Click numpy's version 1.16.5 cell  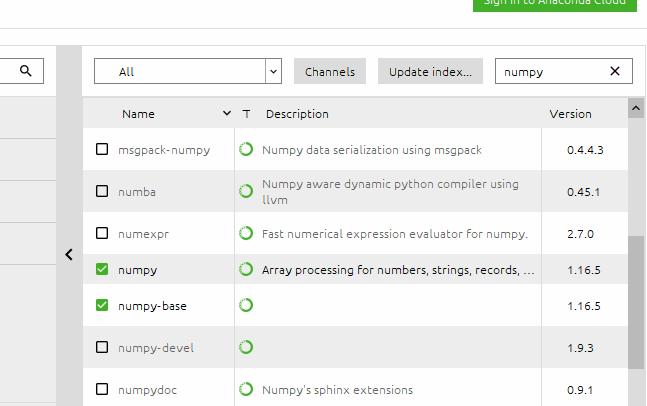pos(583,270)
